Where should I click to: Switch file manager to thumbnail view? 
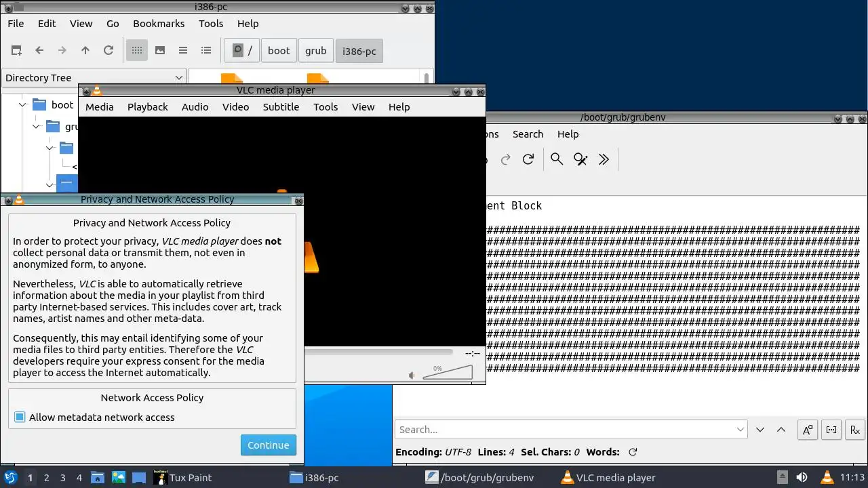click(x=160, y=50)
